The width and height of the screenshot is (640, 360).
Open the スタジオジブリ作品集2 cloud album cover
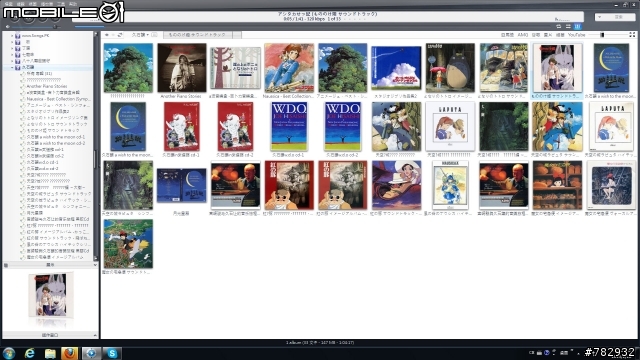pos(396,69)
